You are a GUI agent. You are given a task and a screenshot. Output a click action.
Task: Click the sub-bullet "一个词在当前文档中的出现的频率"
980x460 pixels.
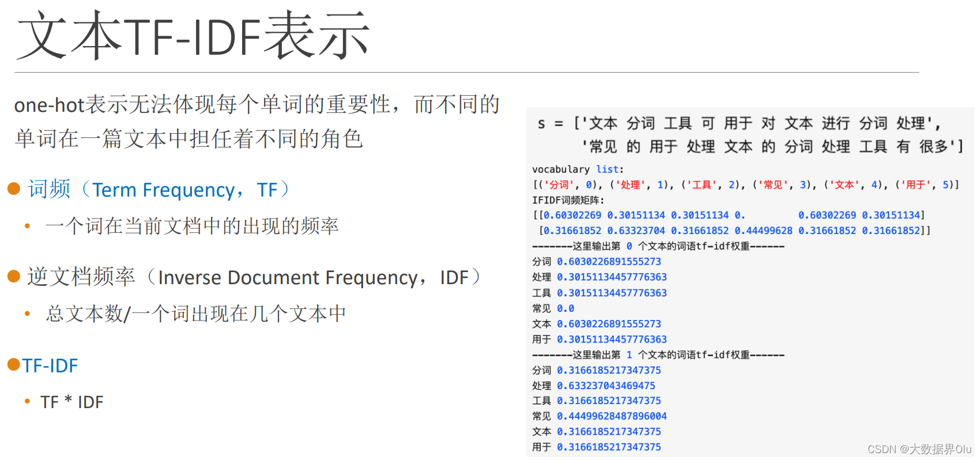(192, 226)
